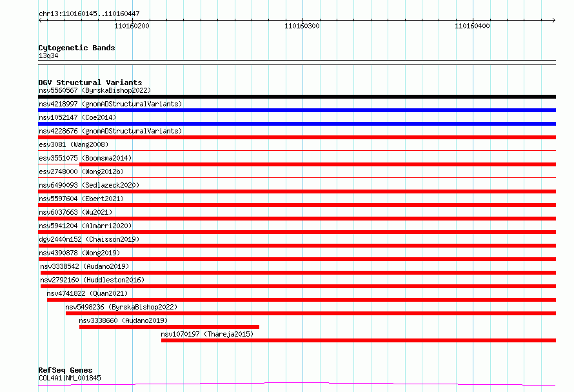This screenshot has height=392, width=574.
Task: Click the red bar under nsv4741822
Action: point(301,300)
